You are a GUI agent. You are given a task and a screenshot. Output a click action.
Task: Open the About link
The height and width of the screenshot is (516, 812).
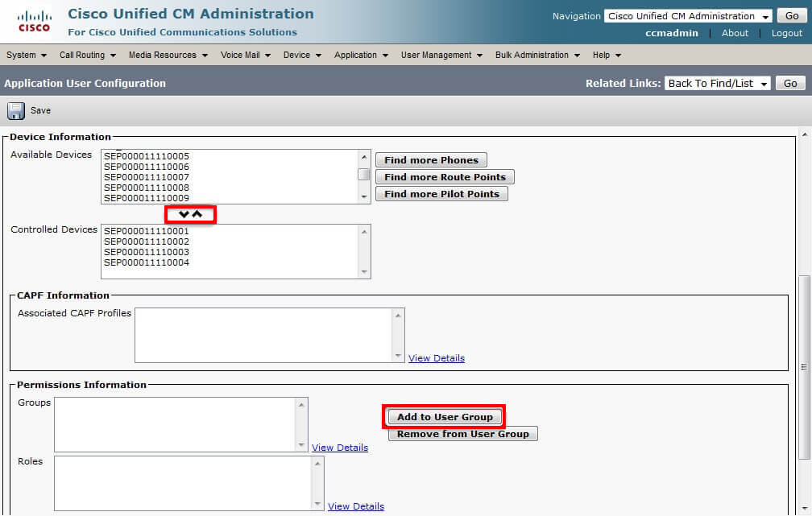[x=735, y=33]
